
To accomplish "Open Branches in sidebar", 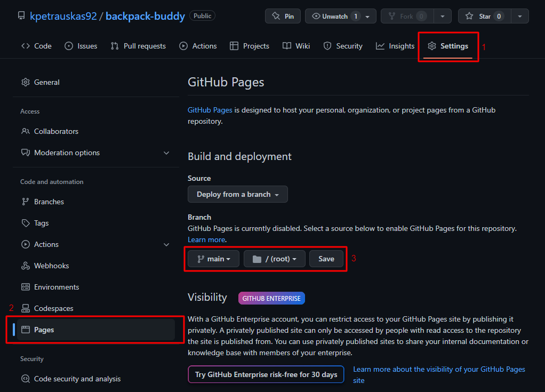I will click(96, 202).
